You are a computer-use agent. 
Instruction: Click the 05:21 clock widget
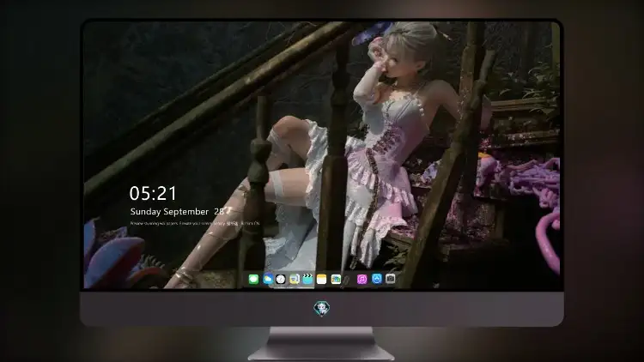pyautogui.click(x=153, y=193)
